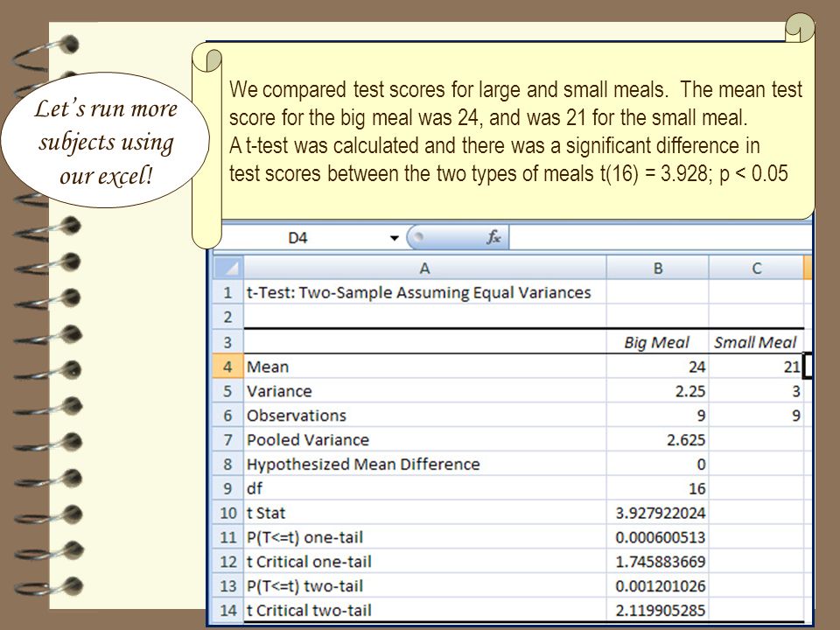Click into the formula bar field
This screenshot has width=840, height=630.
[x=660, y=237]
